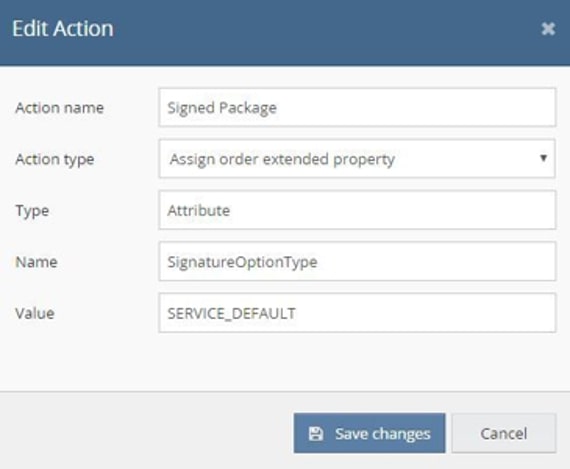Click the floppy disk save icon
Image resolution: width=570 pixels, height=469 pixels.
(x=316, y=434)
